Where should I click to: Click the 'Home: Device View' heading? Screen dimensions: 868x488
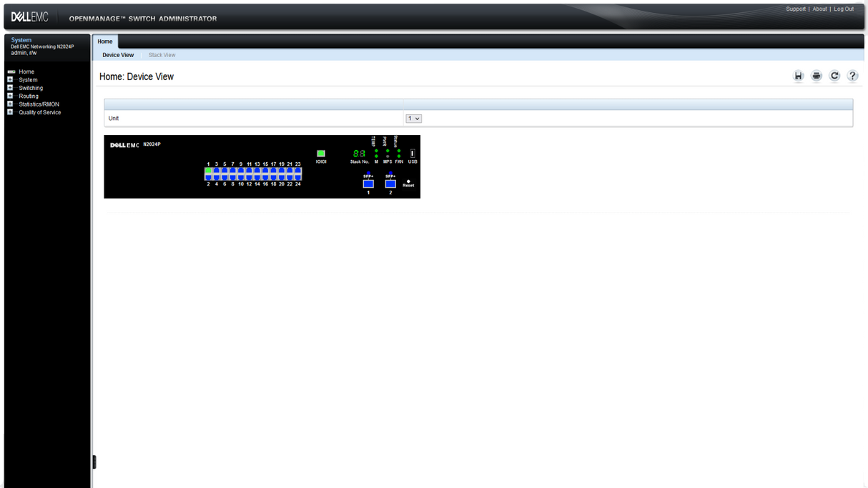point(137,76)
